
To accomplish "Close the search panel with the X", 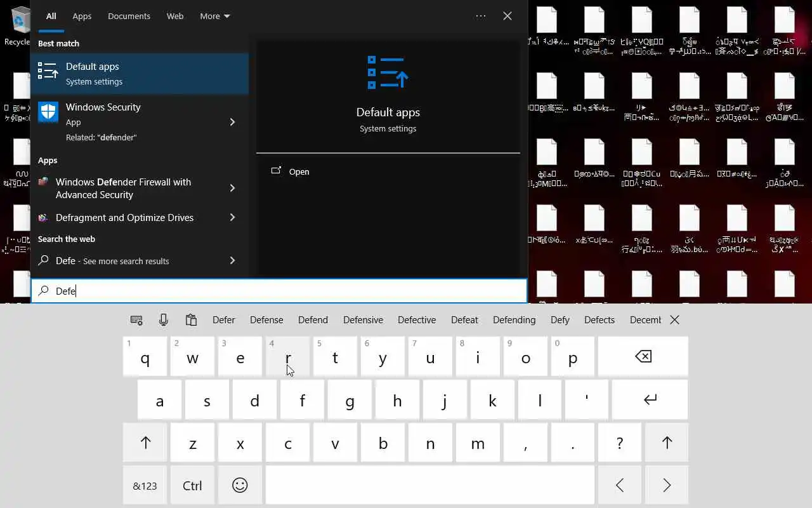I will coord(507,16).
